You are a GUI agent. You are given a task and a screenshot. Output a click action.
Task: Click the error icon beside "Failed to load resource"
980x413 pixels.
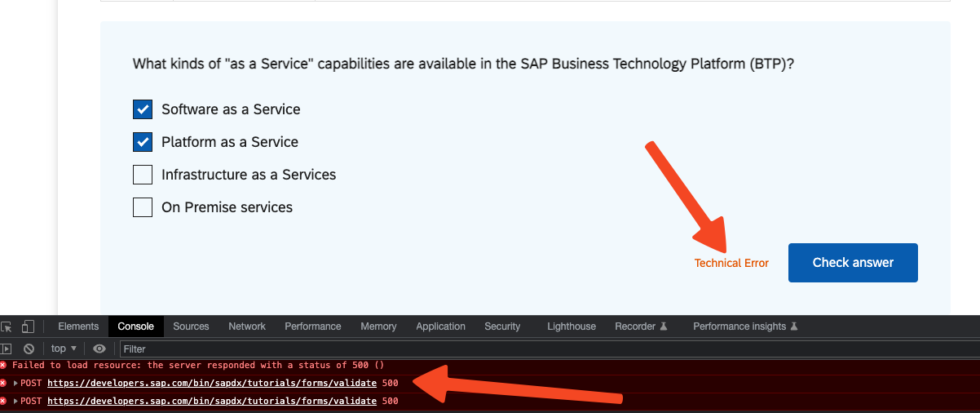(x=4, y=365)
